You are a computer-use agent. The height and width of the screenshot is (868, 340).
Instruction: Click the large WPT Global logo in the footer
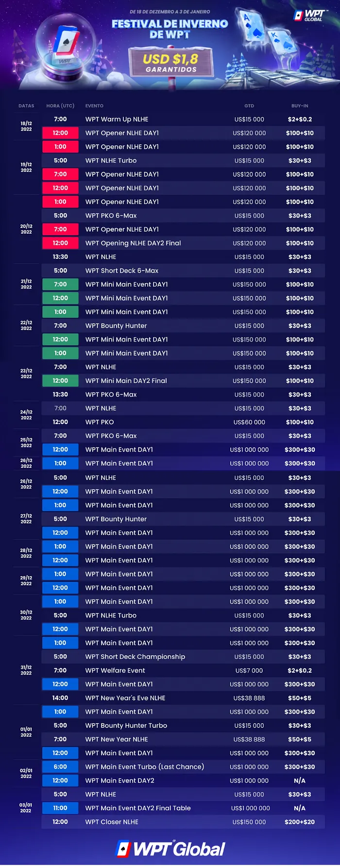[170, 849]
